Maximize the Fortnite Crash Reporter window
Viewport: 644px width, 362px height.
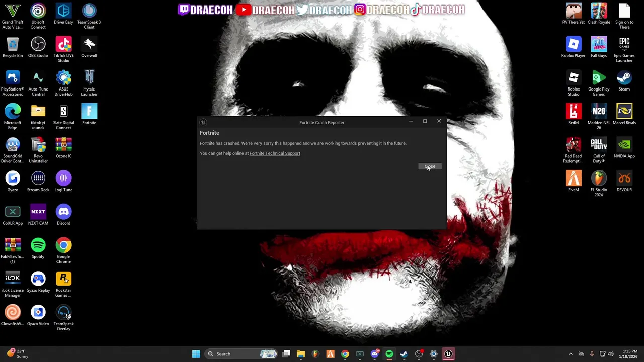(425, 121)
